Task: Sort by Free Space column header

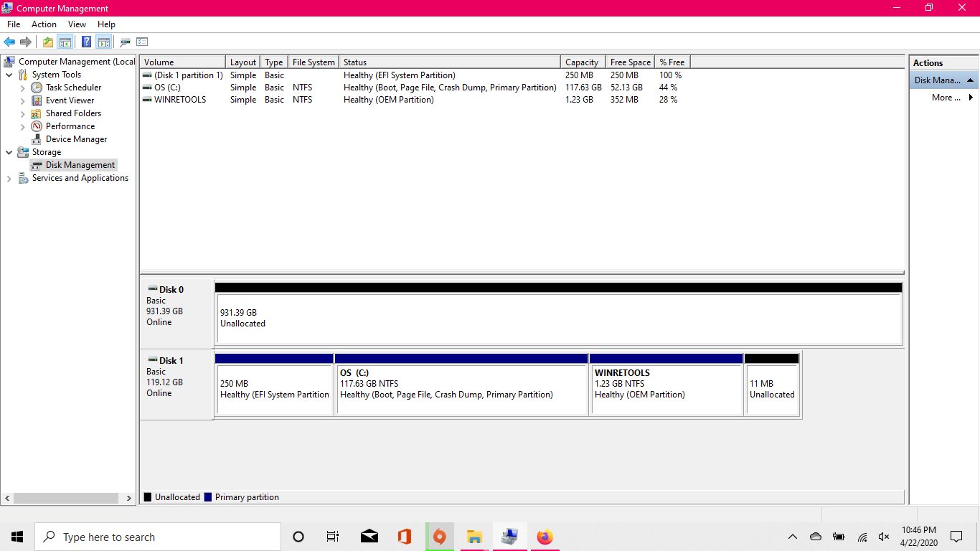Action: coord(631,62)
